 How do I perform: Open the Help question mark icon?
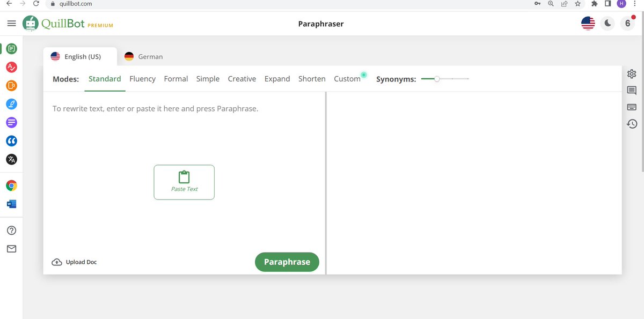click(11, 231)
